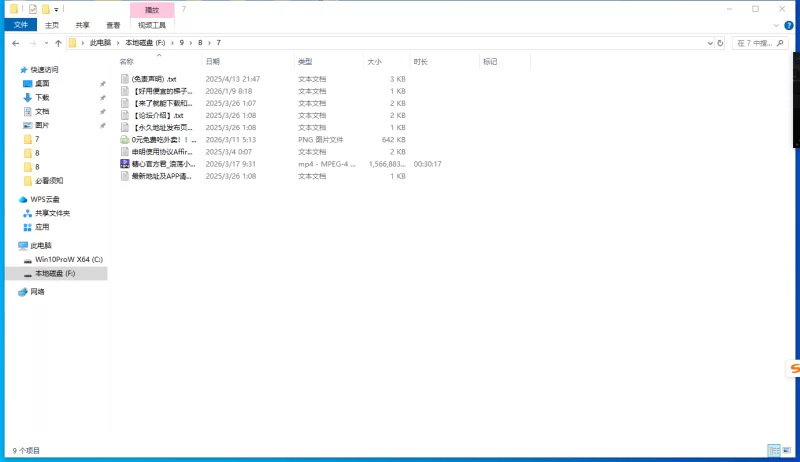The width and height of the screenshot is (800, 462).
Task: Switch to the 主页 ribbon tab
Action: tap(52, 25)
